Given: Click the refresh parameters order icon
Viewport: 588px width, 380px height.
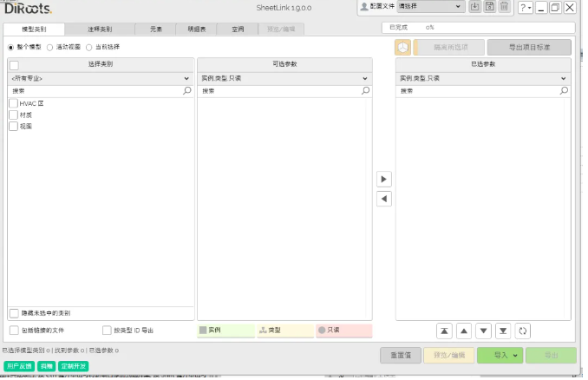Looking at the screenshot, I should tap(523, 331).
